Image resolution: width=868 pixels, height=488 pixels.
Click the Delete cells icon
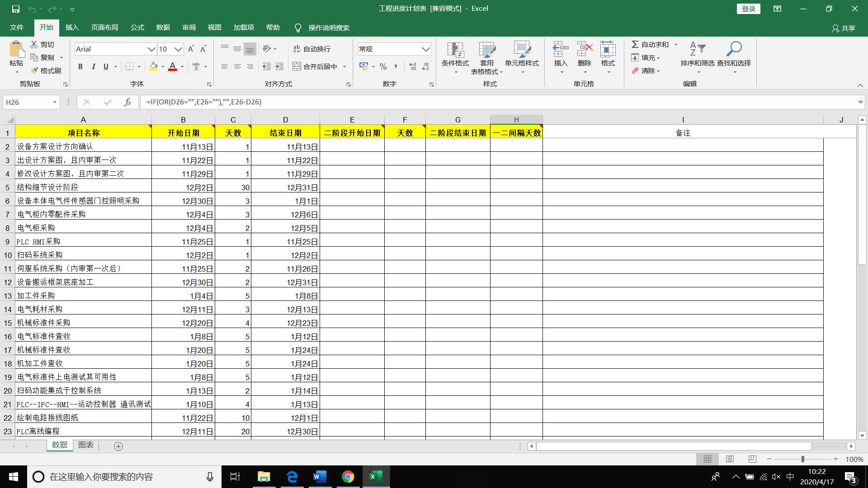584,49
